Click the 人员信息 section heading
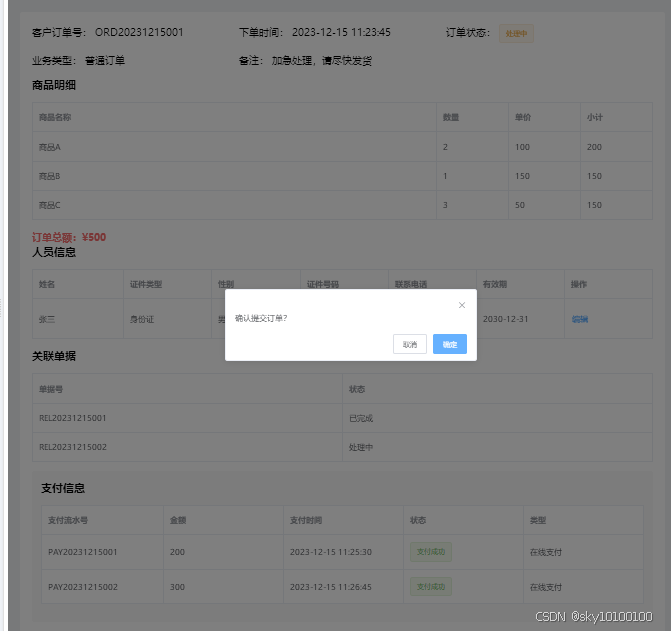 (54, 252)
